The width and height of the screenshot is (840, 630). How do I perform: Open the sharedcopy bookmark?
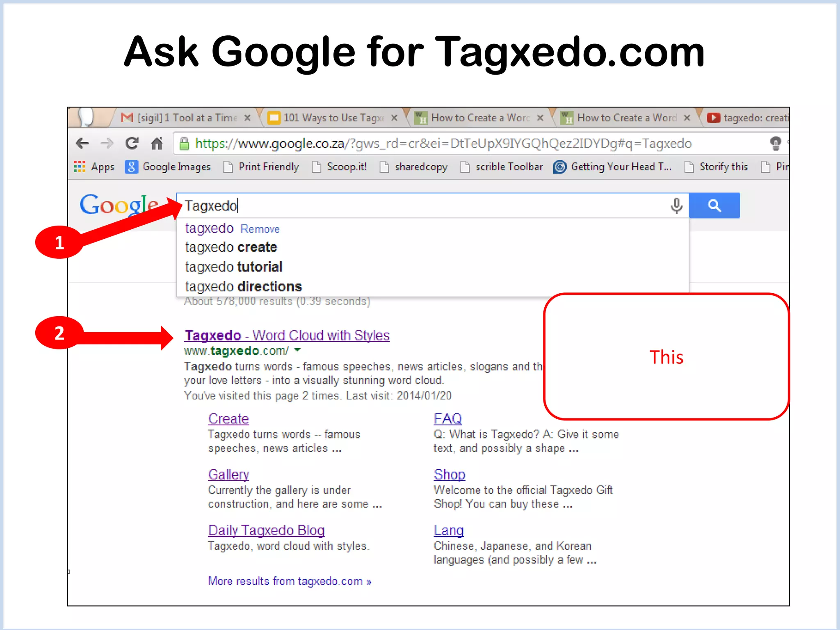pos(413,167)
